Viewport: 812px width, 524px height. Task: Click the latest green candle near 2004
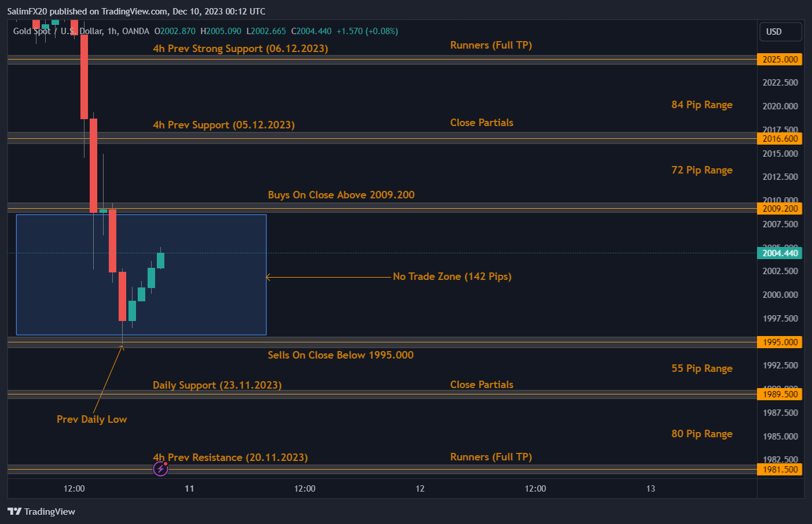coord(160,260)
